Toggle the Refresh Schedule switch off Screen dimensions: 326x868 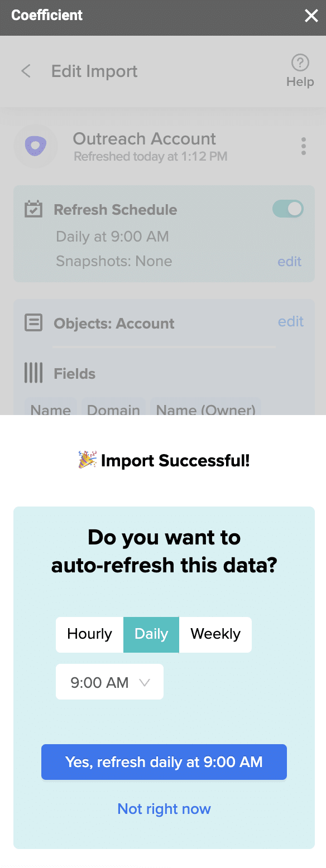288,209
